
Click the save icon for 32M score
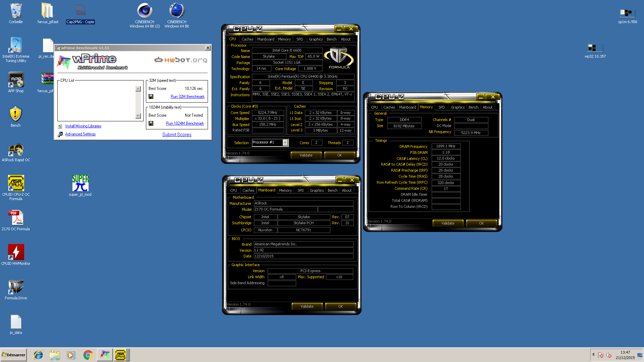[x=151, y=97]
